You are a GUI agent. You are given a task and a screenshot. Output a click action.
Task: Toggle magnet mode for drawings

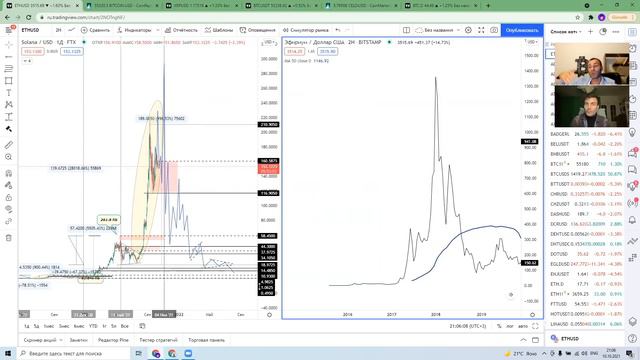click(x=9, y=173)
